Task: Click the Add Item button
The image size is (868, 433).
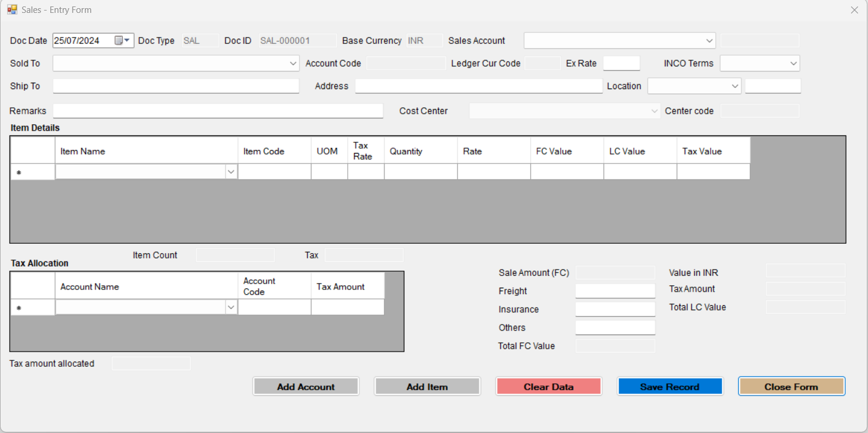Action: point(427,387)
